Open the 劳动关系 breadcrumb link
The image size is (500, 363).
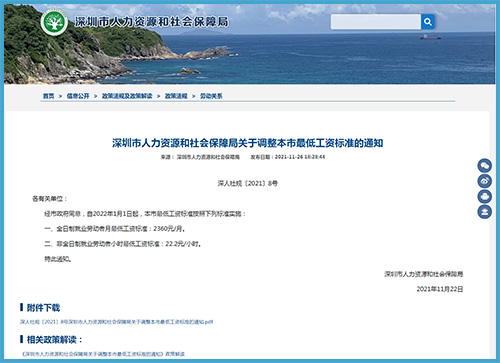pyautogui.click(x=211, y=96)
